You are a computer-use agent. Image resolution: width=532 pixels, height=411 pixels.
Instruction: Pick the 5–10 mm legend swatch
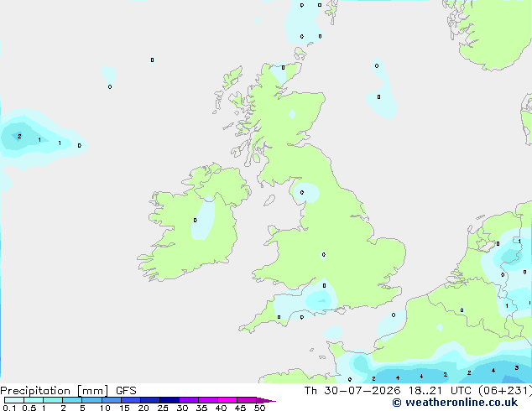91,400
